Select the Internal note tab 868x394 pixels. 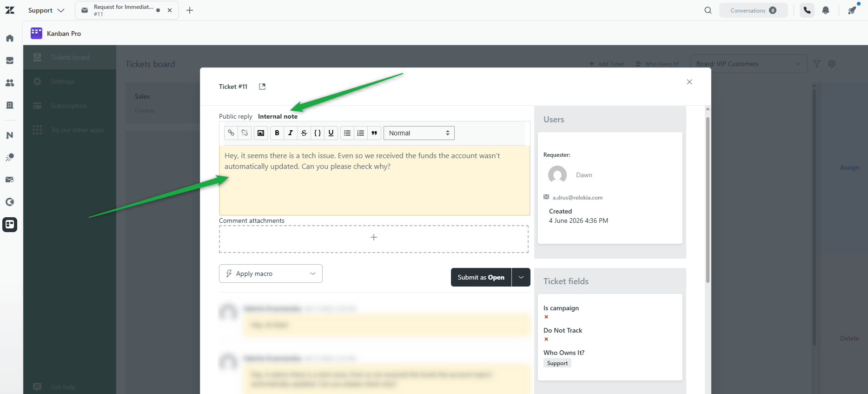coord(278,116)
